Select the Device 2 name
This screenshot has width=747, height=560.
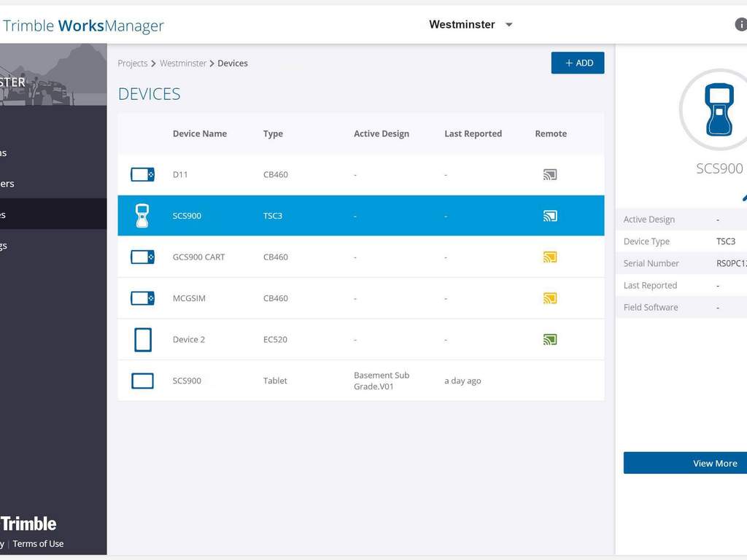(x=189, y=340)
